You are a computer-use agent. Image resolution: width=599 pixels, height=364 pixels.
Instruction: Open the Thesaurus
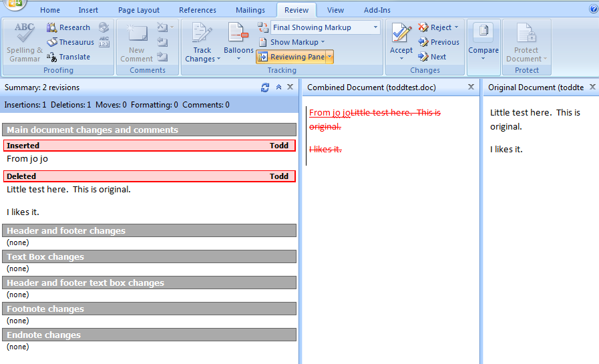70,42
